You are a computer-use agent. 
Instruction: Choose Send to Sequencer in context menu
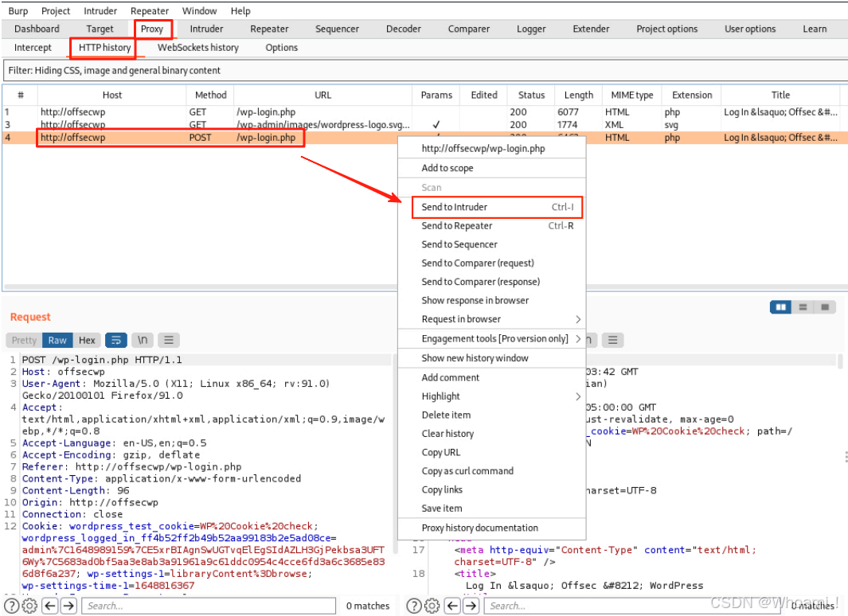[491, 245]
